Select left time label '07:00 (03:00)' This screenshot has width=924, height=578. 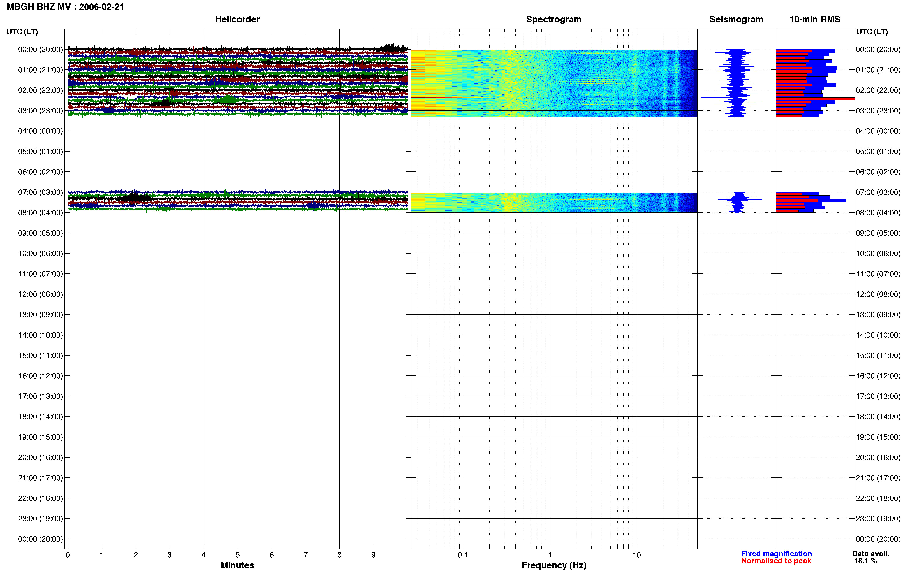41,192
